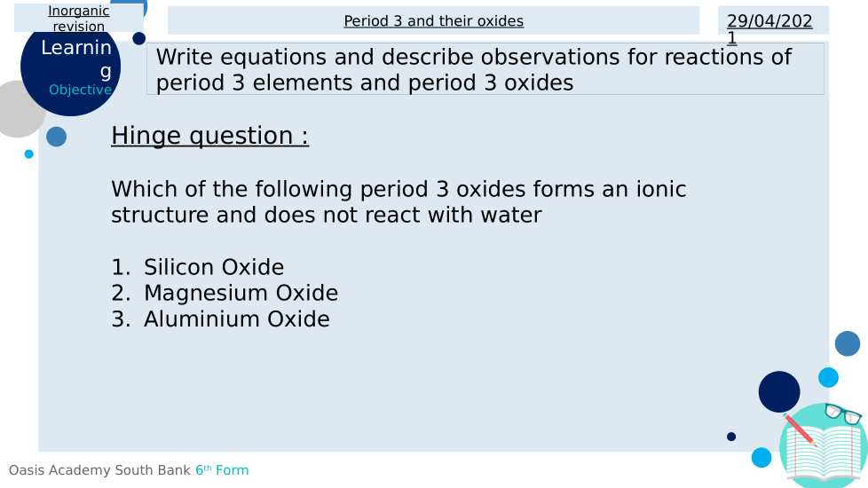Select the Magnesium Oxide answer option
This screenshot has width=868, height=488.
pyautogui.click(x=241, y=293)
